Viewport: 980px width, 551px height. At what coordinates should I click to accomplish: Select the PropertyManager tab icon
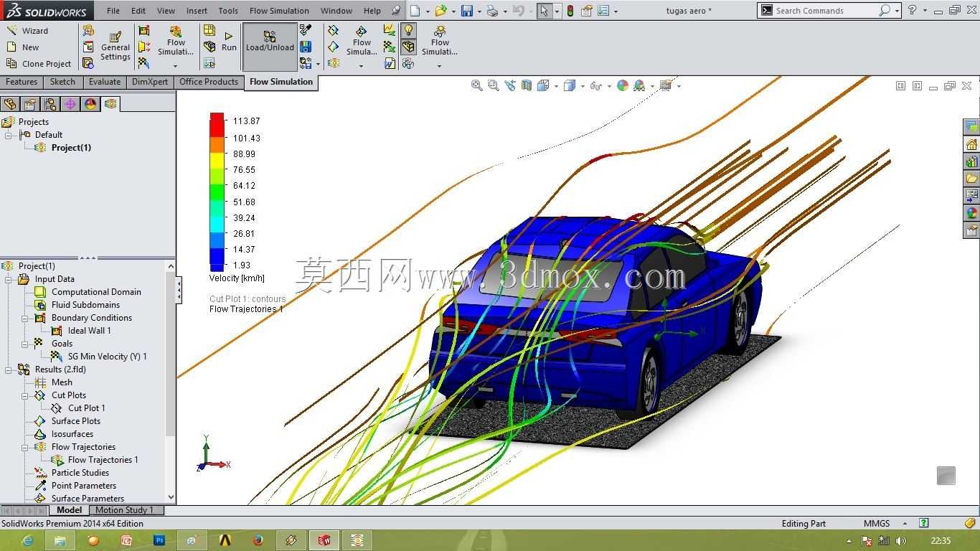(30, 104)
